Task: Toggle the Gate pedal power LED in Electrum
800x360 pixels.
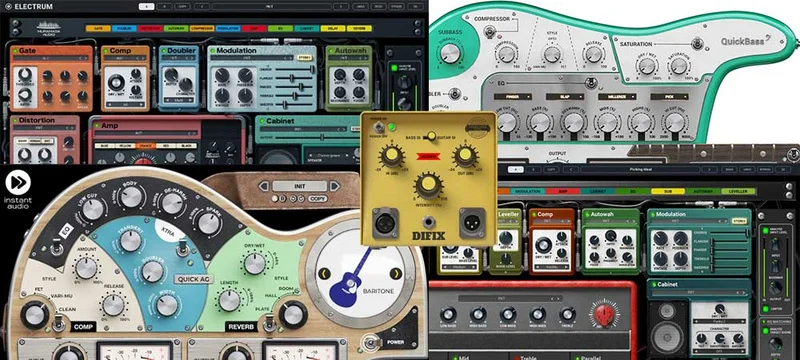Action: click(x=15, y=51)
